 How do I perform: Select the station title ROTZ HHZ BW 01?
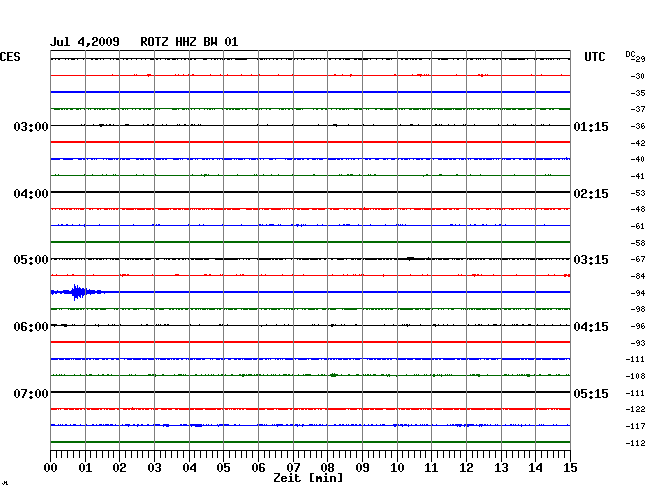pos(189,42)
